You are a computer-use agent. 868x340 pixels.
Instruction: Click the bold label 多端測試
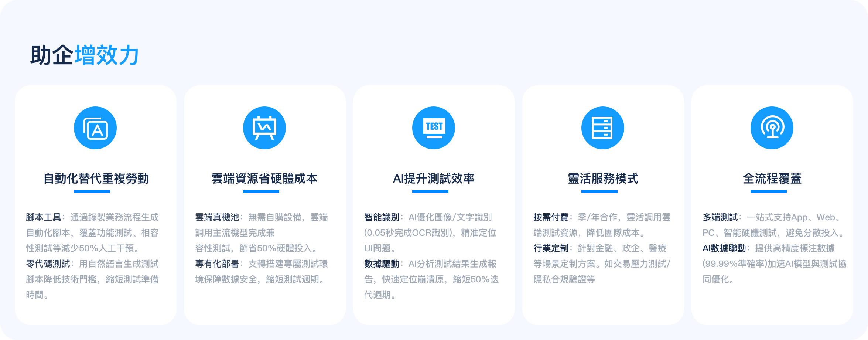point(720,217)
